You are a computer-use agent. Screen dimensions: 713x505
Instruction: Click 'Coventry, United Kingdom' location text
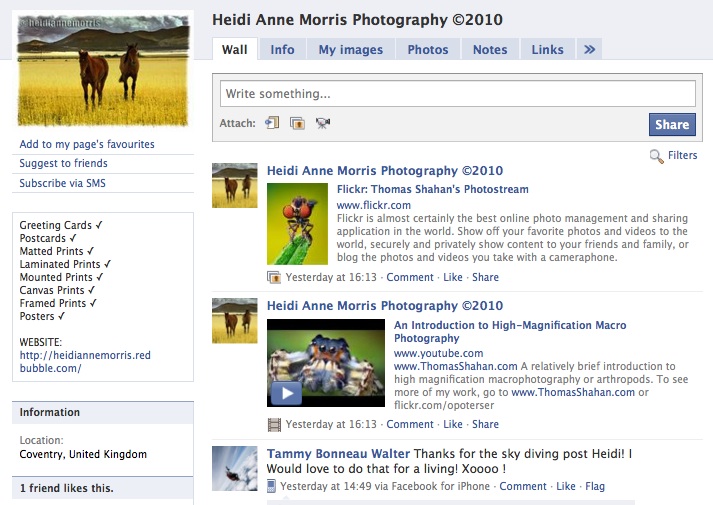(83, 454)
